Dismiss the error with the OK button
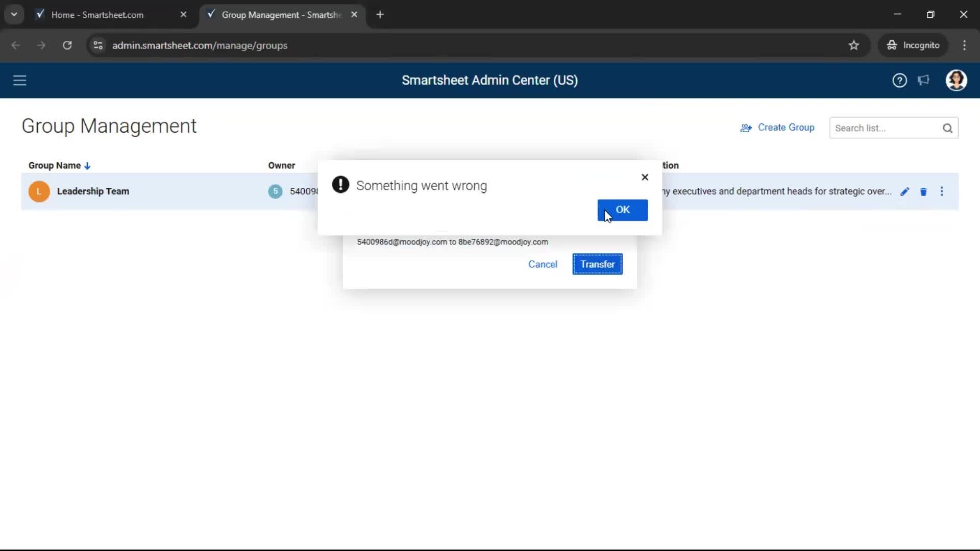 point(623,210)
